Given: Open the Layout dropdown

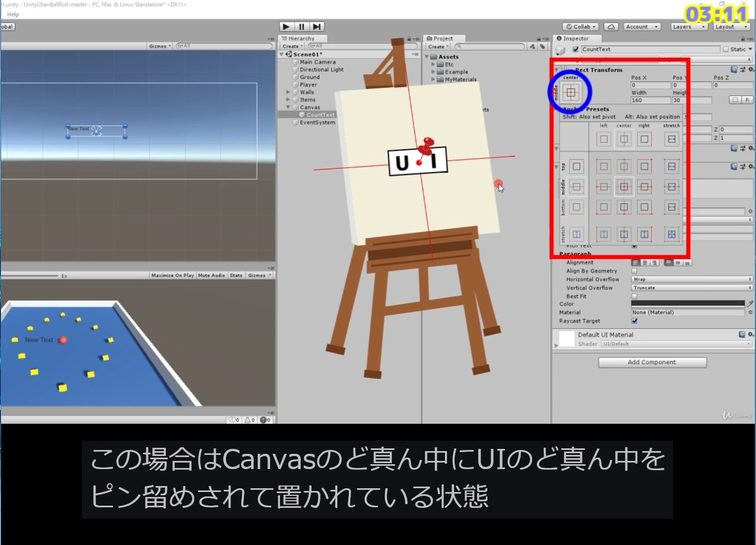Looking at the screenshot, I should point(731,27).
